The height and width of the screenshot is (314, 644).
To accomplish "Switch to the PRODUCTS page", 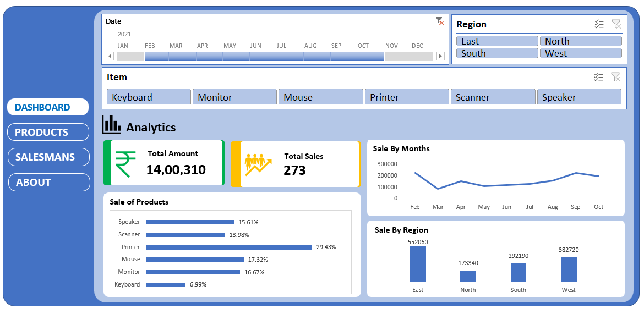I will 48,132.
